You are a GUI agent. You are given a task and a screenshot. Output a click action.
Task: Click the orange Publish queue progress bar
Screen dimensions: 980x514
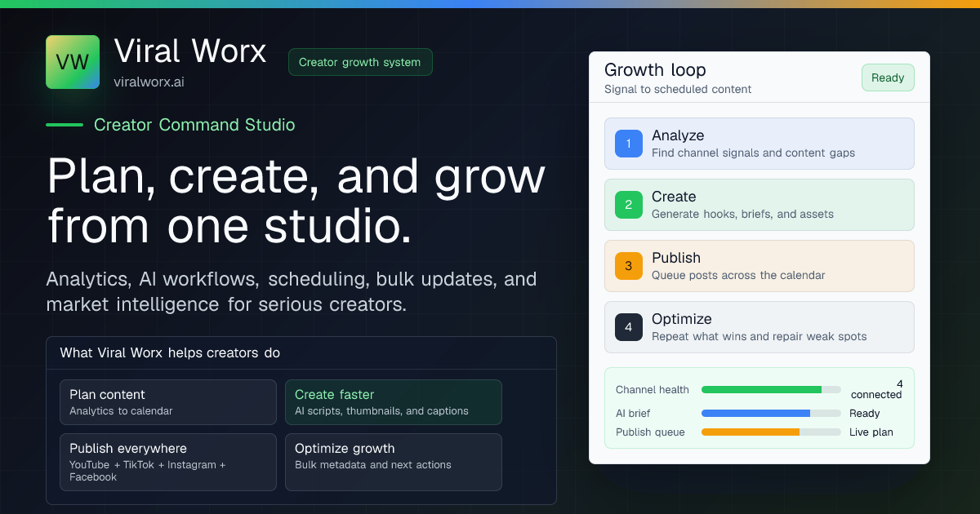771,432
